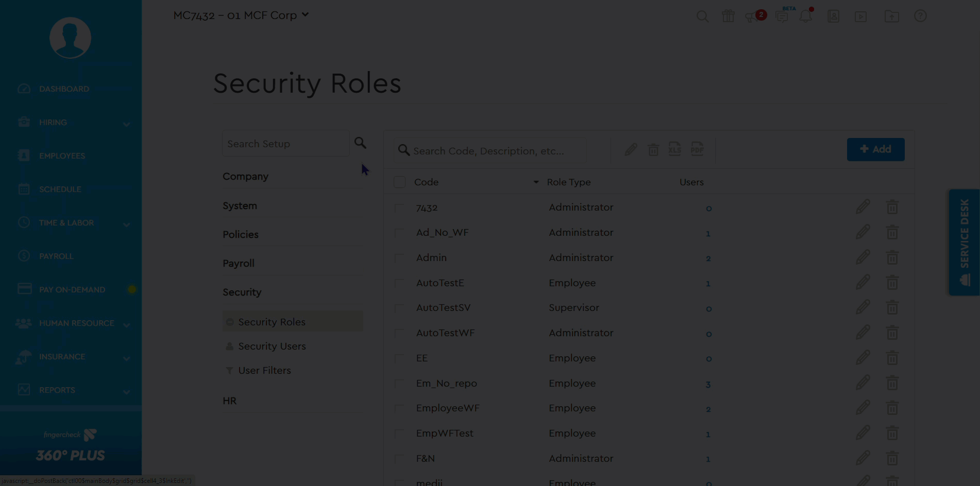Delete the AutoTestE role via trash icon

point(892,283)
